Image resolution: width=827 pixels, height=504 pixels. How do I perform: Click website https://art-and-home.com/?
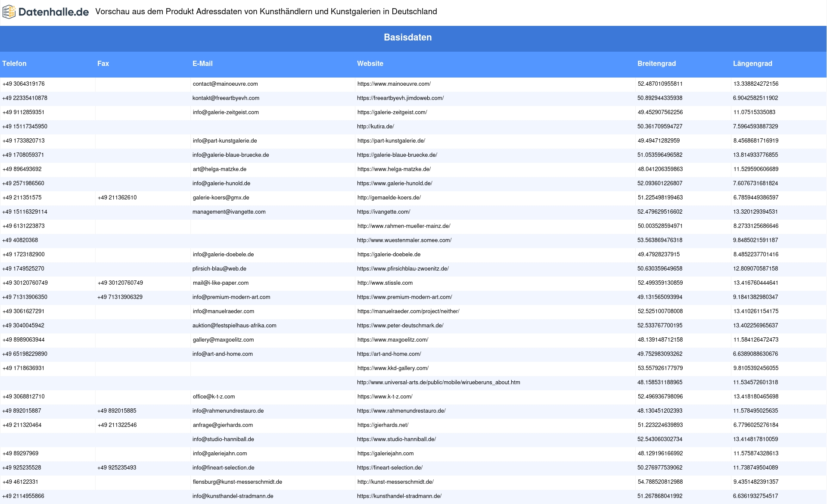pos(389,354)
